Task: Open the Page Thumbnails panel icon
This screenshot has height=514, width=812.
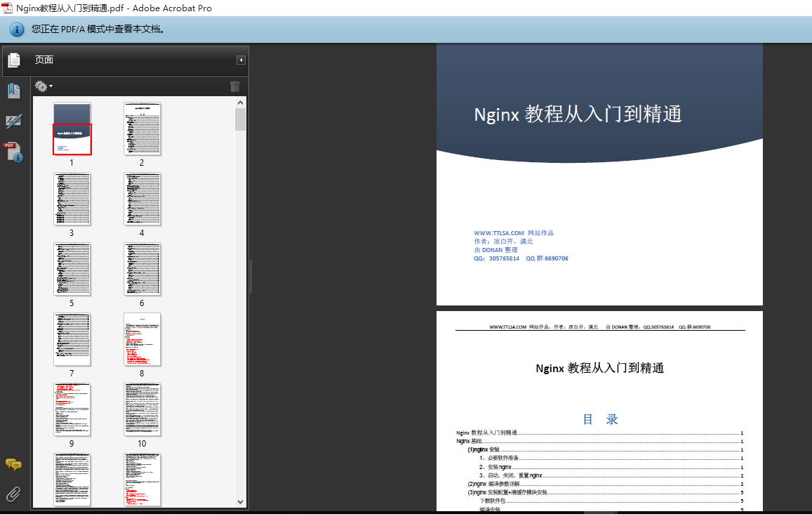Action: pos(14,60)
